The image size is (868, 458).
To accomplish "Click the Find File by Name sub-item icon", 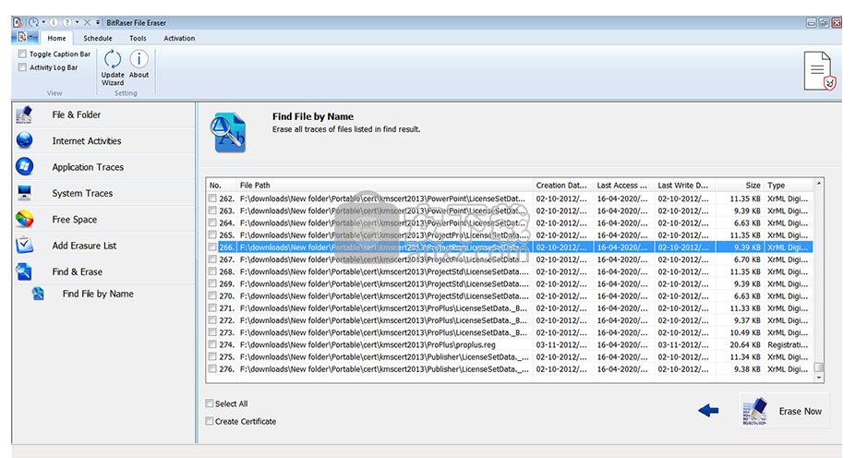I will pyautogui.click(x=38, y=294).
